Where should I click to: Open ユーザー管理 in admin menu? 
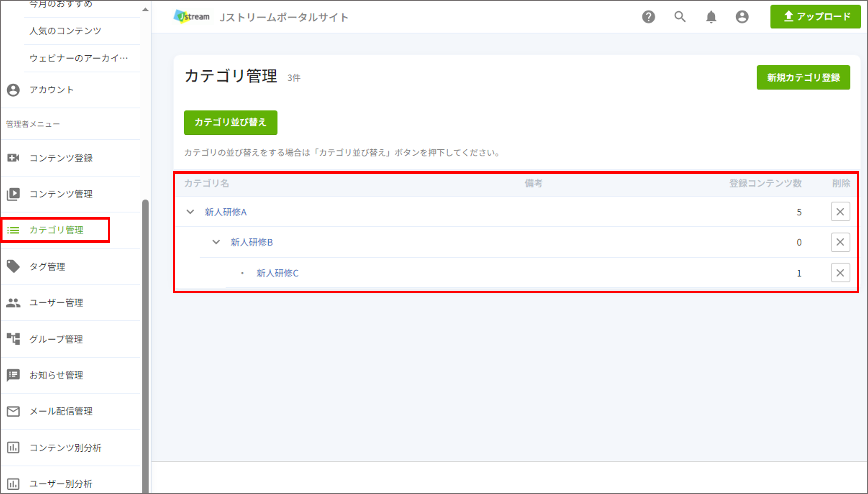[56, 303]
